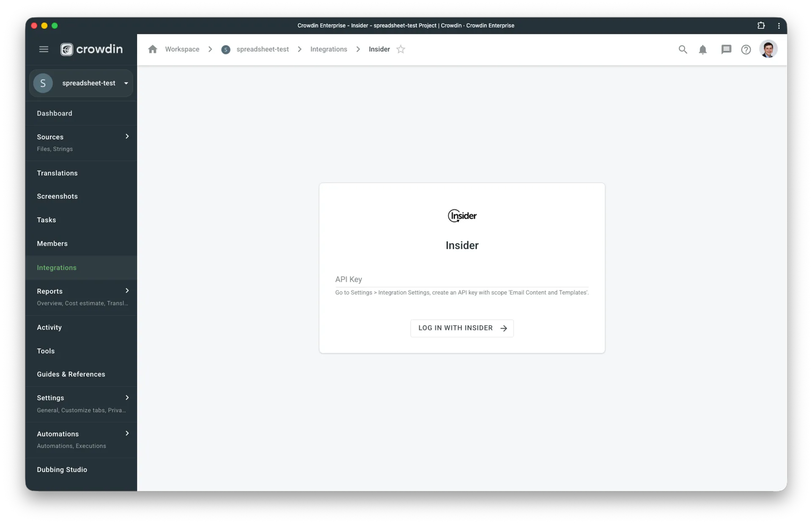This screenshot has width=812, height=524.
Task: Open your profile avatar menu
Action: coord(769,49)
